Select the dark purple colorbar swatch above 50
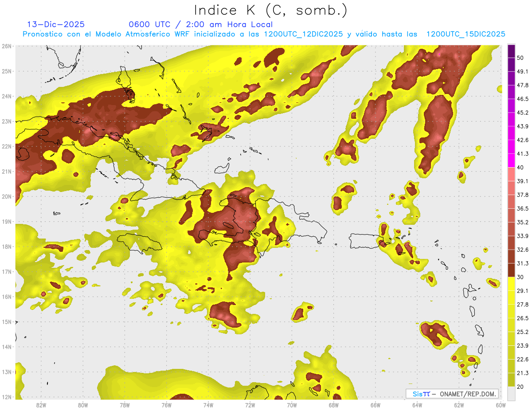 point(511,51)
